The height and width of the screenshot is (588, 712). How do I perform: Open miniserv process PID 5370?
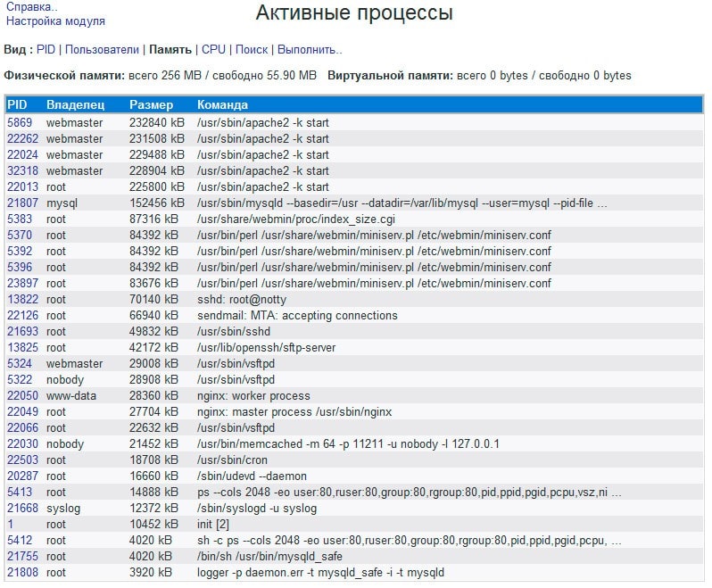pyautogui.click(x=20, y=235)
